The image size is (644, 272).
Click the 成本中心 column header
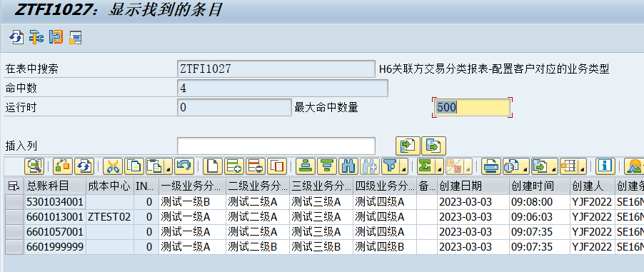(110, 186)
